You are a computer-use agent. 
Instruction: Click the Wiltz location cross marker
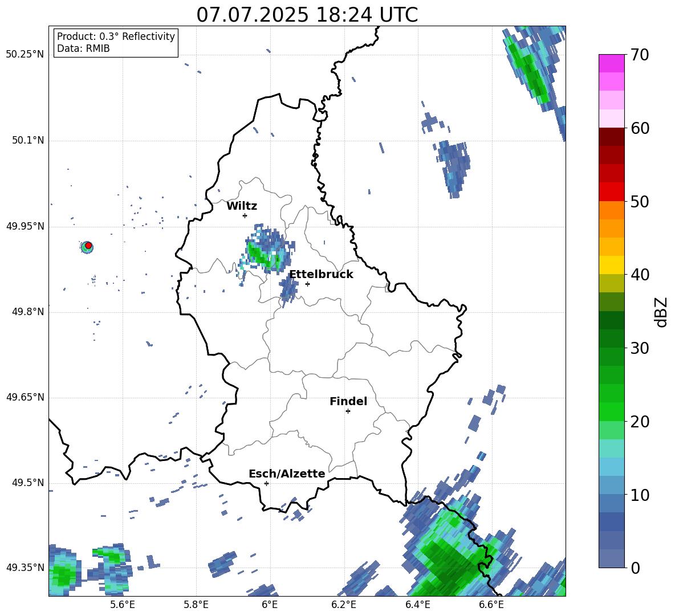coord(245,215)
